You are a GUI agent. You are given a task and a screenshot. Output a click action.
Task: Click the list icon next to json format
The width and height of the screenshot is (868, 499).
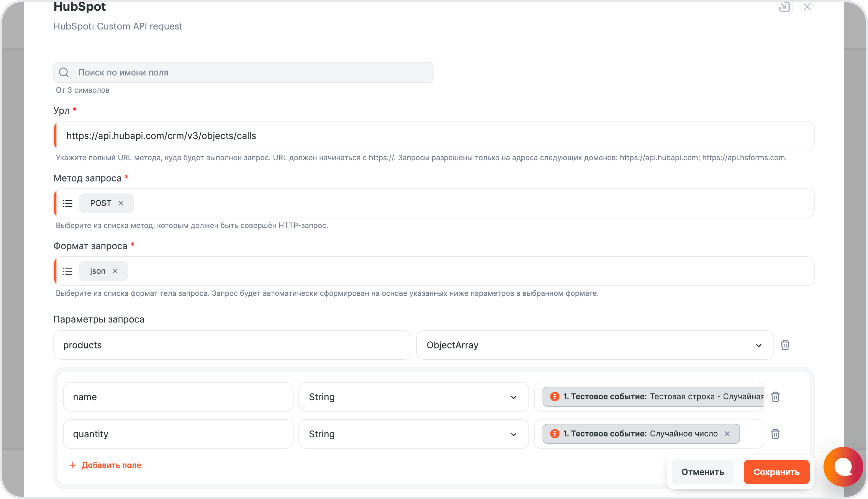point(68,271)
